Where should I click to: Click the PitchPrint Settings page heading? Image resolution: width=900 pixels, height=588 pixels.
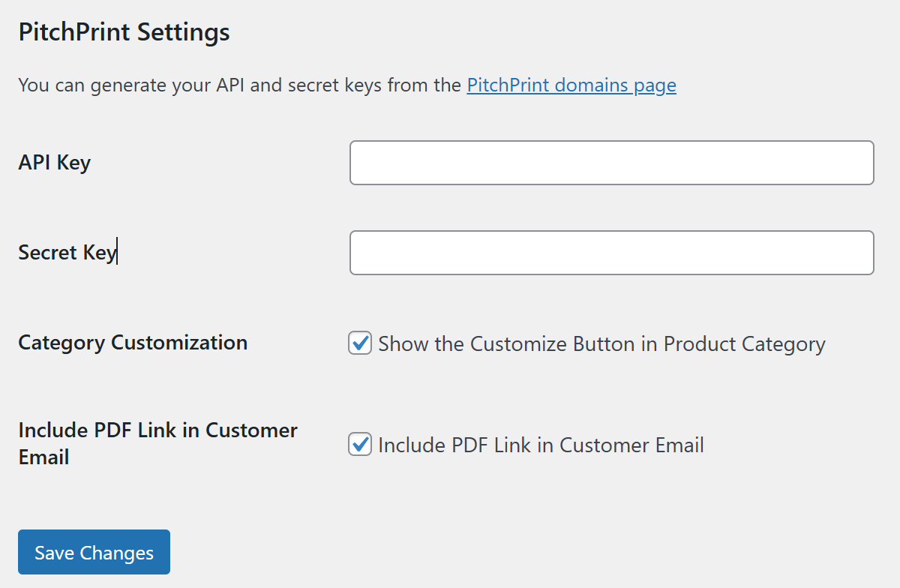(x=124, y=32)
